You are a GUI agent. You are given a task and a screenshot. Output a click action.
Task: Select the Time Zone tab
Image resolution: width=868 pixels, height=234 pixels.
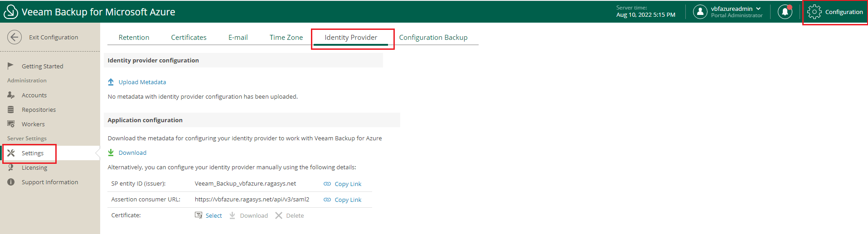tap(286, 38)
